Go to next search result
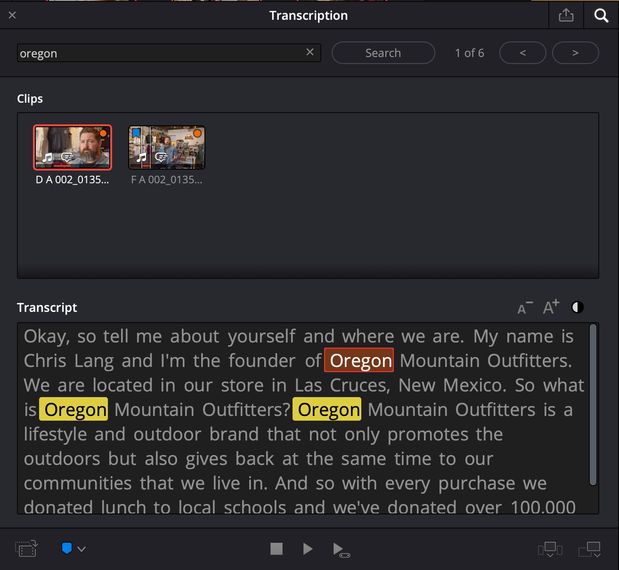The image size is (619, 570). [x=575, y=53]
